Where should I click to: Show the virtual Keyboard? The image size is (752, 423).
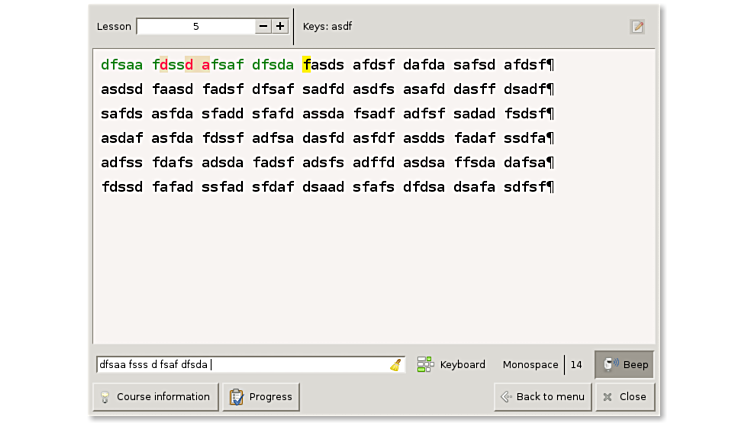tap(452, 365)
